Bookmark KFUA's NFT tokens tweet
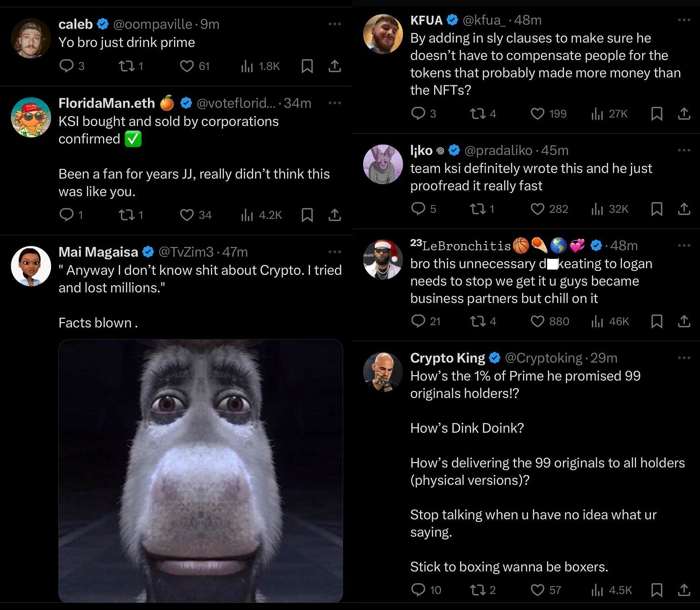Image resolution: width=700 pixels, height=610 pixels. (657, 114)
